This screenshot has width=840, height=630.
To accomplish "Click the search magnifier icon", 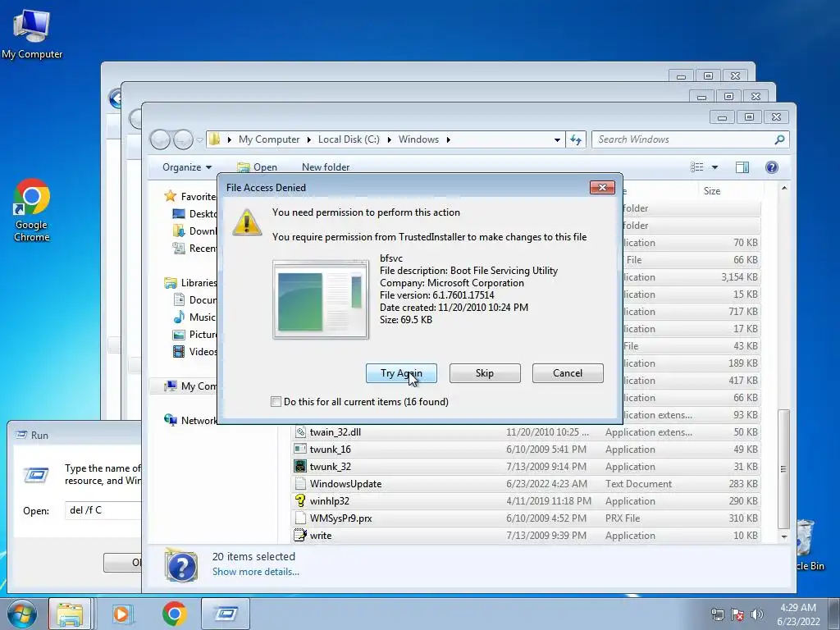I will [x=779, y=139].
